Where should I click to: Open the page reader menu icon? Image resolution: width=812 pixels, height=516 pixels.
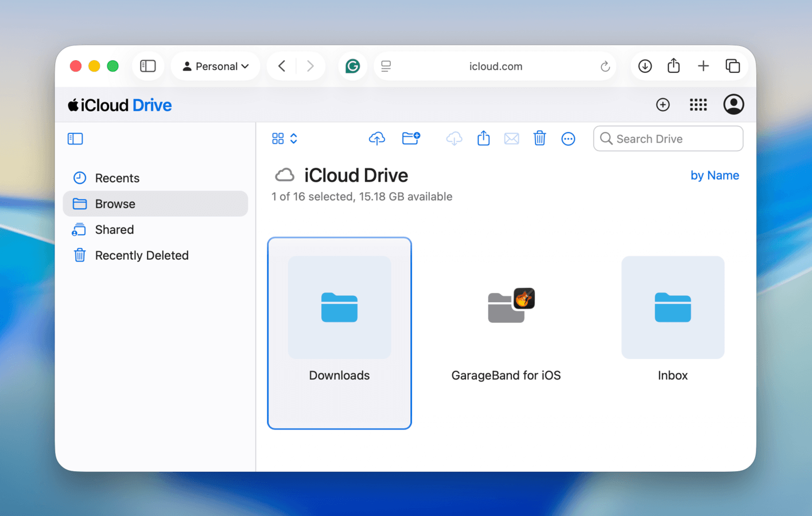[386, 66]
